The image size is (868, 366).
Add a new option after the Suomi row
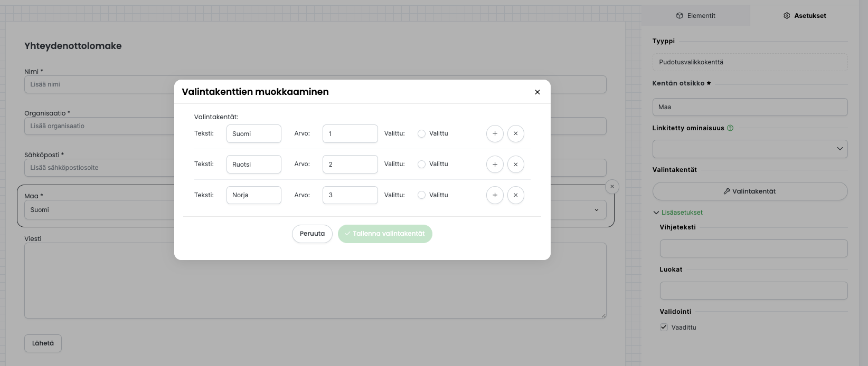[x=495, y=133]
